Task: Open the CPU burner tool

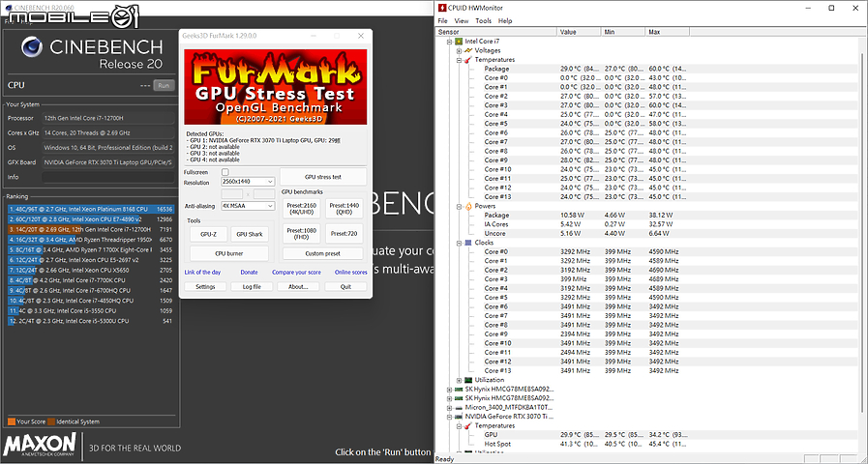Action: coord(229,253)
